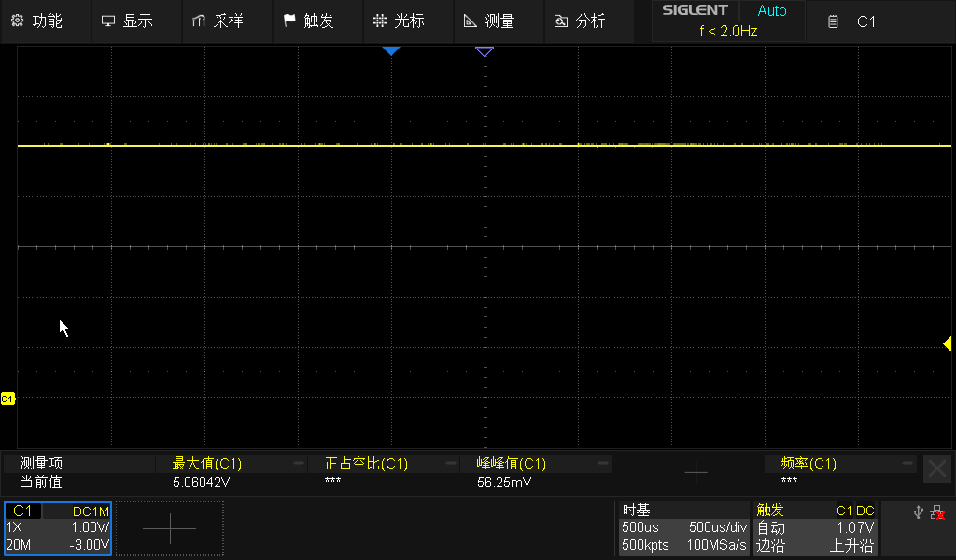Select the blue trigger delay marker
The image size is (956, 560).
pos(391,51)
